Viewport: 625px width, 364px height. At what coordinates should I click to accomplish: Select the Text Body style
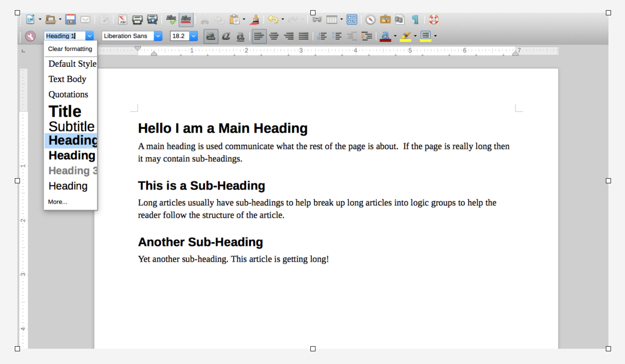click(x=71, y=79)
